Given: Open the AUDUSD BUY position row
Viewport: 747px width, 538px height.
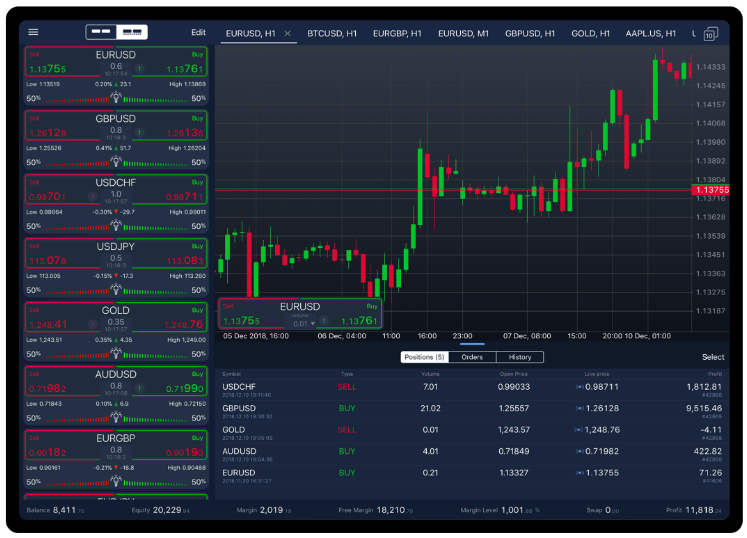Looking at the screenshot, I should coord(472,454).
